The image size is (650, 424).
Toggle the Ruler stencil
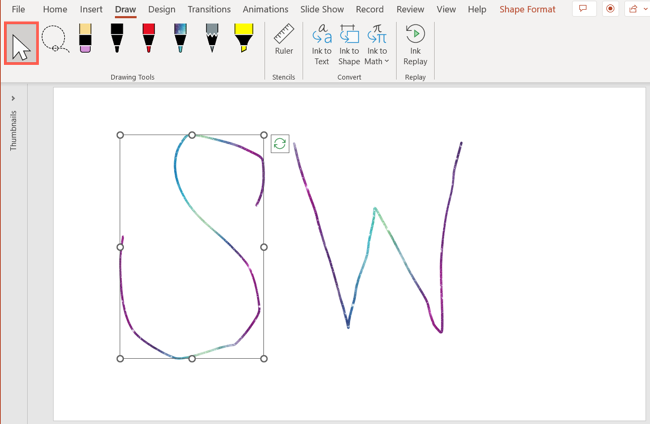(284, 41)
